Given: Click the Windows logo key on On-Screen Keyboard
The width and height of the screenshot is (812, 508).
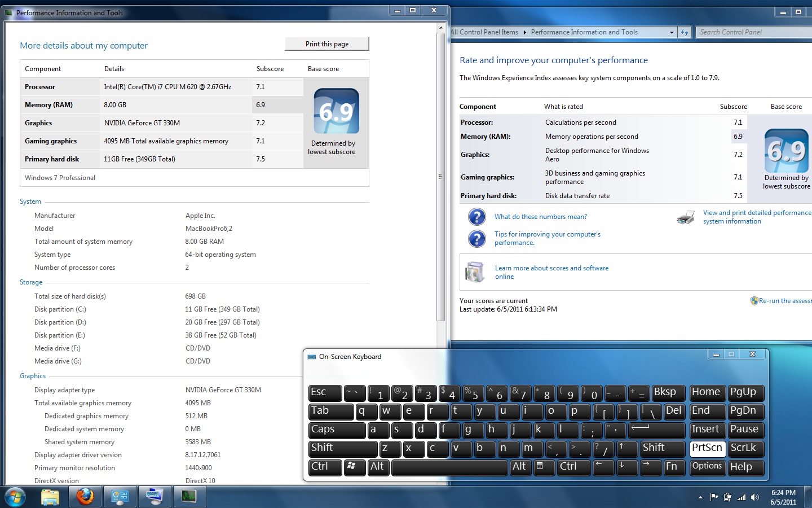Looking at the screenshot, I should (x=355, y=467).
